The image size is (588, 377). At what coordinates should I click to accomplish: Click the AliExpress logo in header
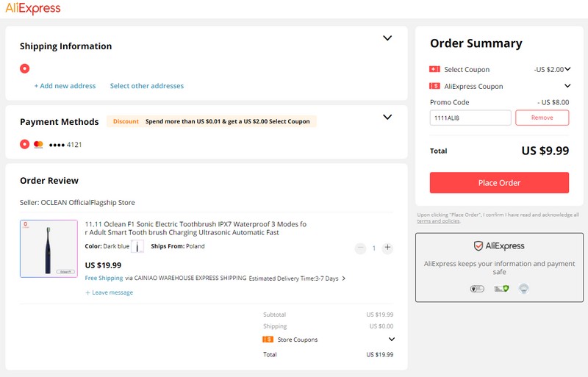33,8
